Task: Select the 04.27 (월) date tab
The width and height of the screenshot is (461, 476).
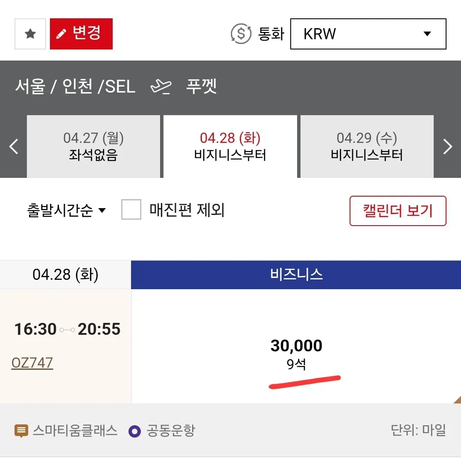Action: 93,146
